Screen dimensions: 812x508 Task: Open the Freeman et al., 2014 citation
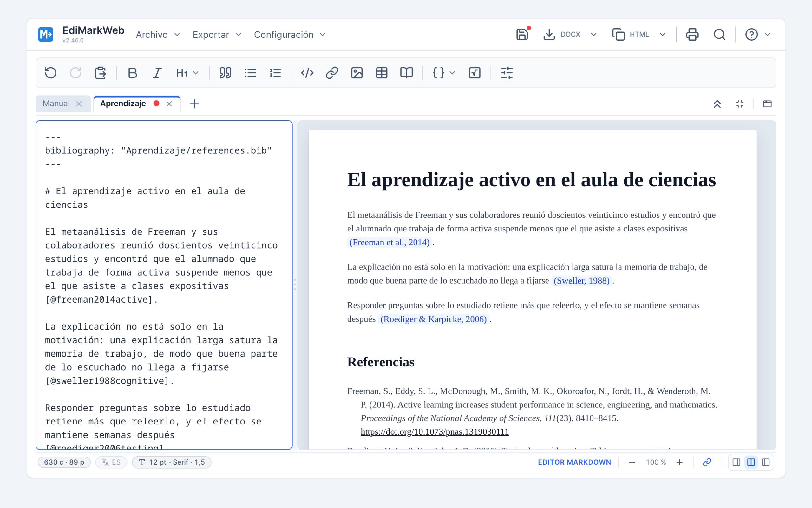pos(390,242)
